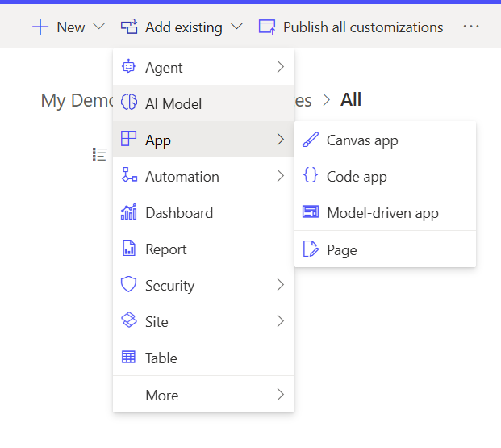Click the Agent robot icon

[x=128, y=67]
